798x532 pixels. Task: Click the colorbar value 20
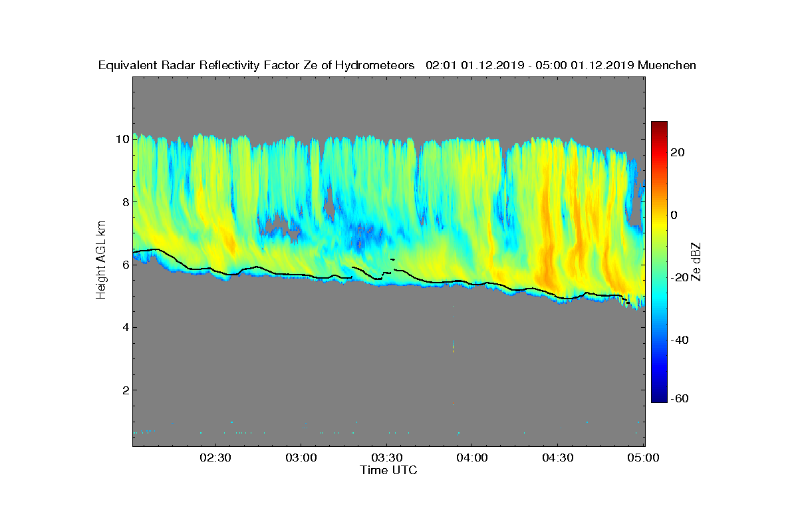[678, 152]
